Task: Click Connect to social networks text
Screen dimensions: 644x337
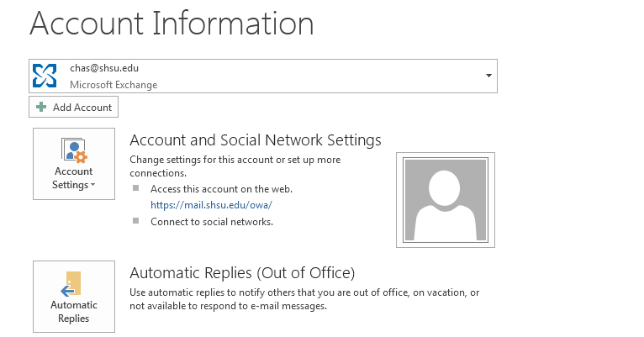Action: click(x=212, y=222)
